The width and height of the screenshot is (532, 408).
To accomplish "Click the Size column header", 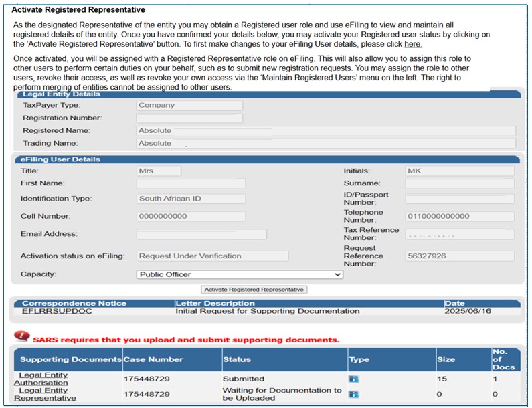I will pos(446,359).
